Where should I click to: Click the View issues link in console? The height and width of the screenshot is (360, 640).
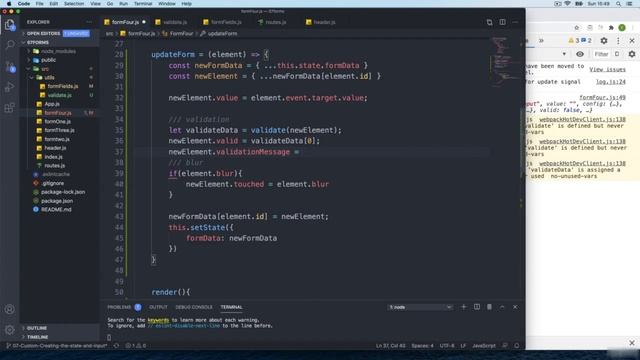pyautogui.click(x=607, y=69)
